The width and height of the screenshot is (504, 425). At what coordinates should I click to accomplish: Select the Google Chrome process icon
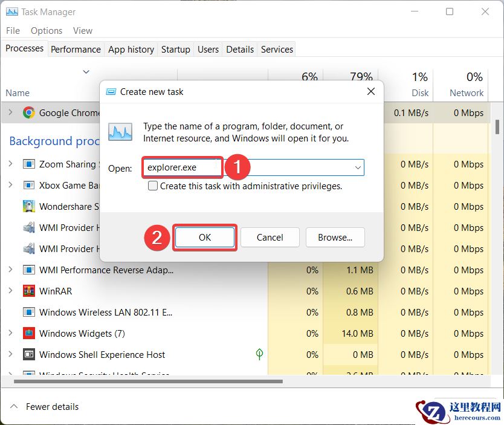[29, 112]
